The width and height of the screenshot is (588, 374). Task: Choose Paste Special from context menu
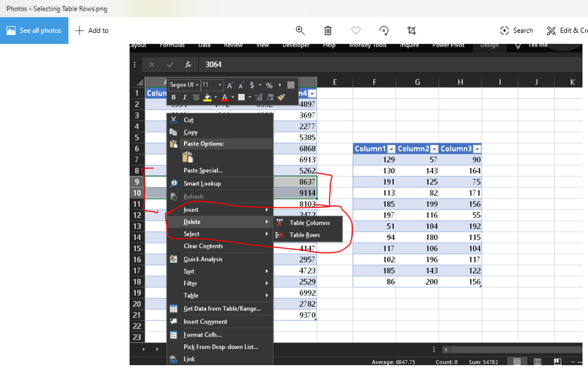coord(220,171)
